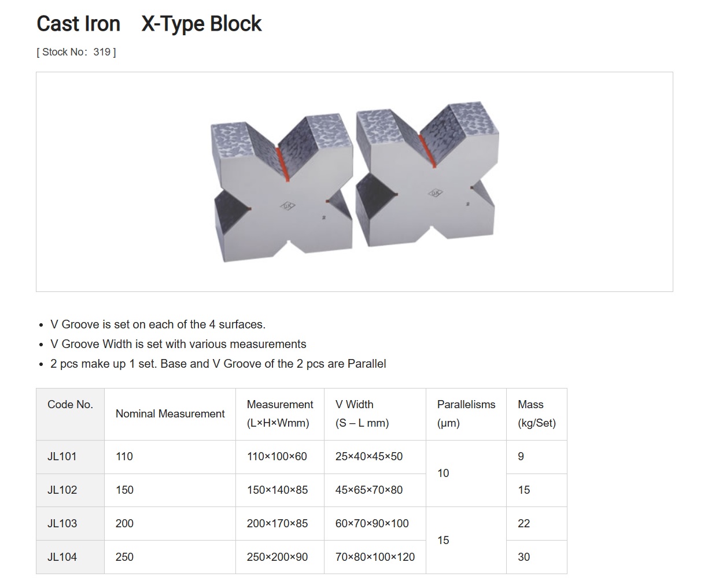
Task: Click the Mass (kg/Set) column header
Action: [537, 414]
